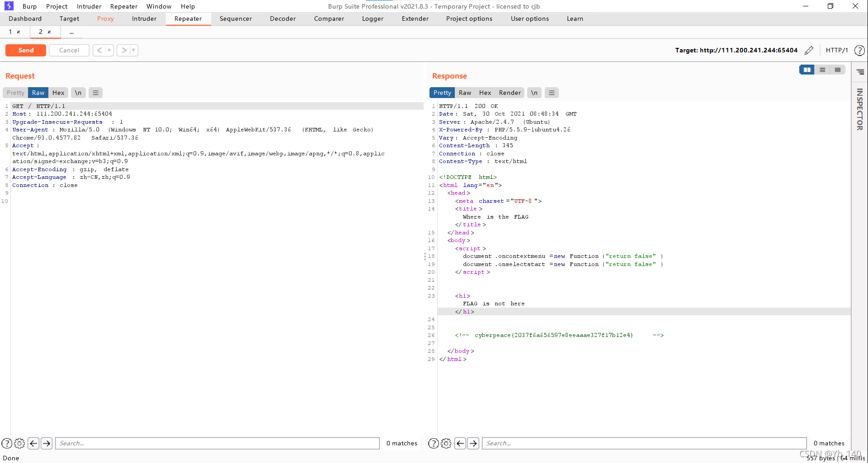Toggle response non-printable characters \n
868x463 pixels.
534,93
